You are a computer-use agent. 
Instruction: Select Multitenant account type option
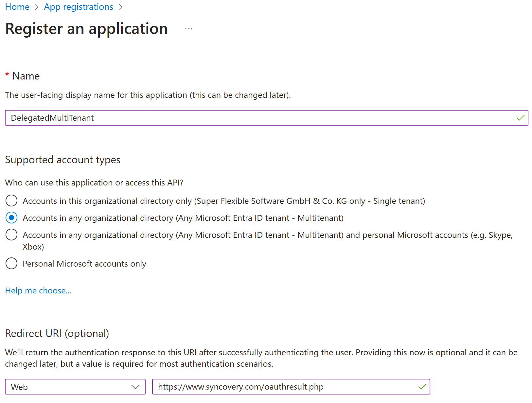[x=11, y=218]
